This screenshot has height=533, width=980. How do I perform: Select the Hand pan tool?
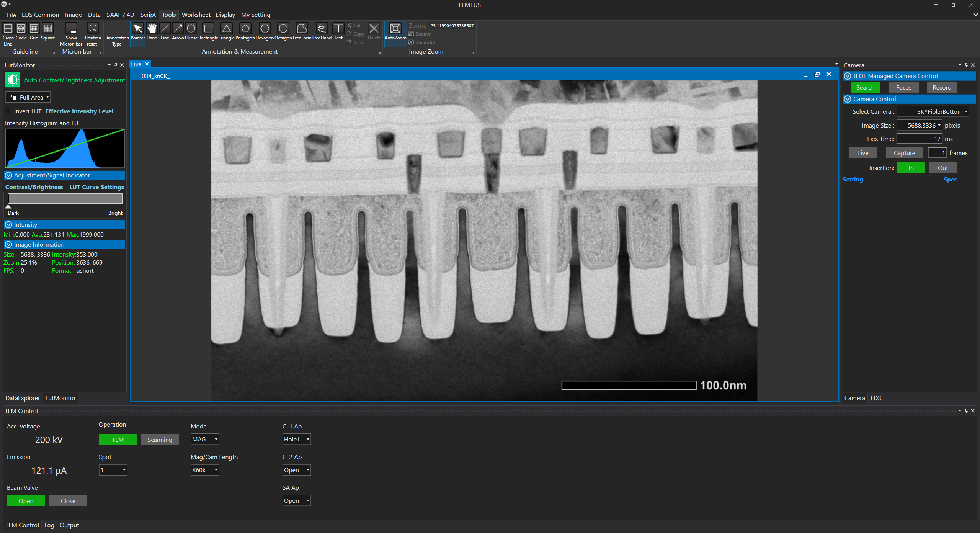click(152, 29)
